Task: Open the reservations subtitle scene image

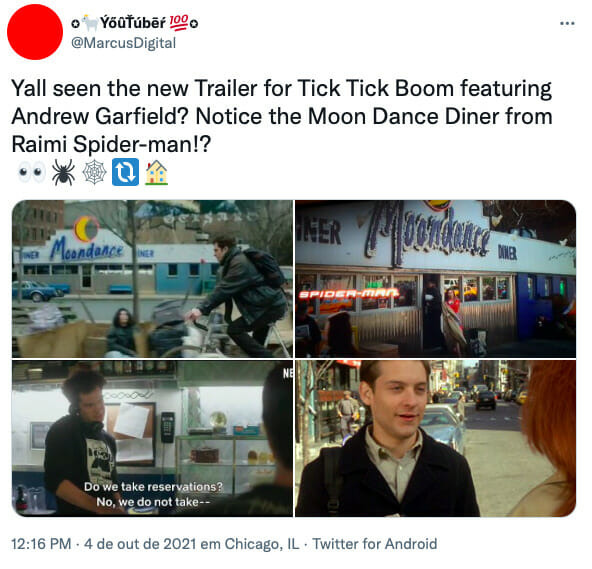Action: (x=152, y=438)
